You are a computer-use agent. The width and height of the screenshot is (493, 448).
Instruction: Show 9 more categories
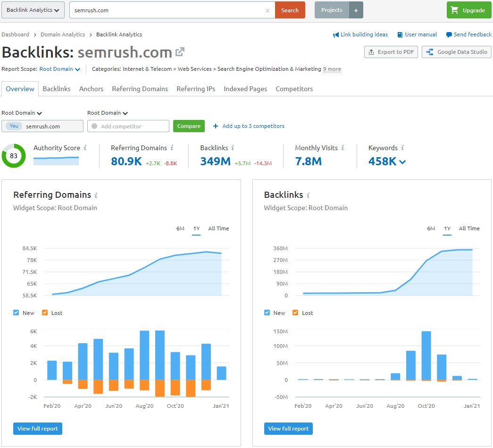332,69
